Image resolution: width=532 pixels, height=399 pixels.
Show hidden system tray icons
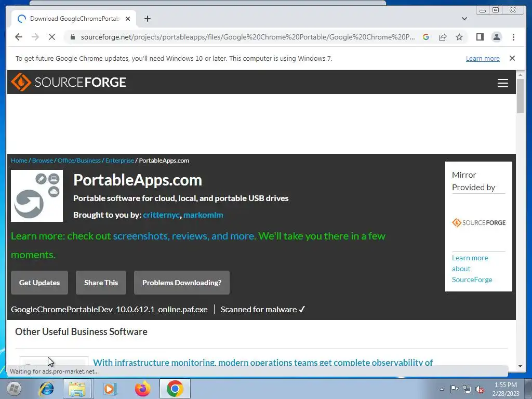coord(442,389)
